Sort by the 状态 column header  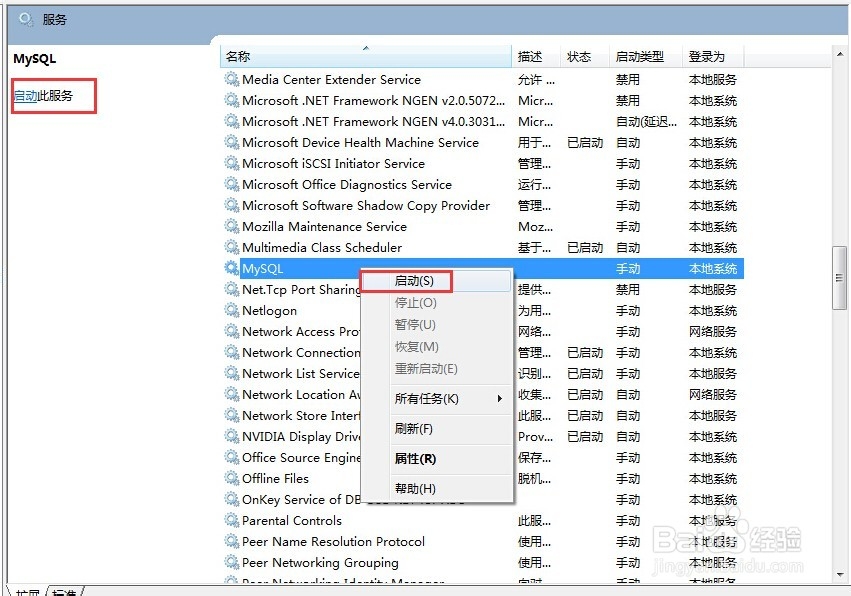click(x=585, y=56)
